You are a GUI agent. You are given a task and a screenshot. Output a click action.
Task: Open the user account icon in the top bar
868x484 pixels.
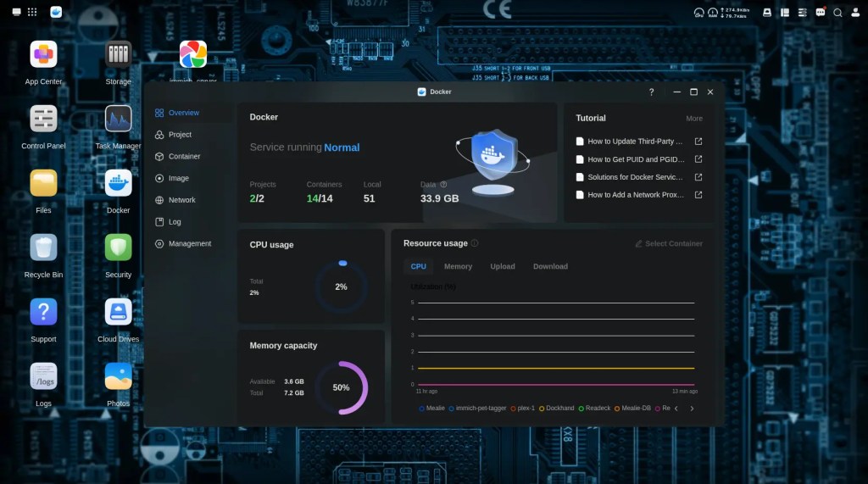click(x=856, y=12)
